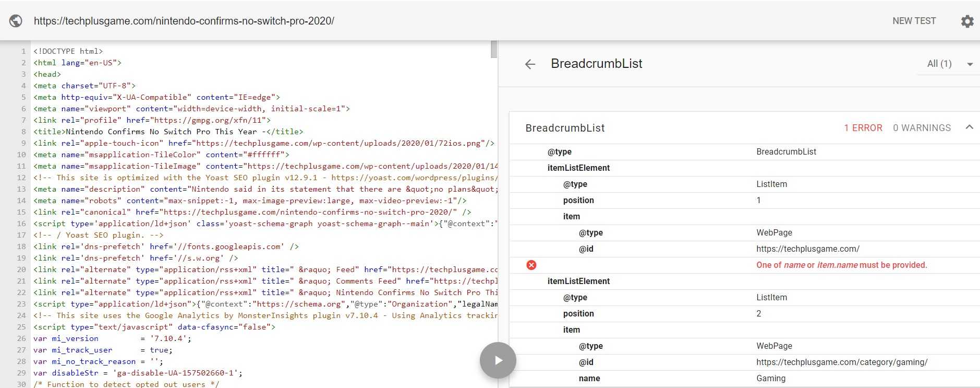Click the first itemListElement label
The image size is (980, 388).
578,168
